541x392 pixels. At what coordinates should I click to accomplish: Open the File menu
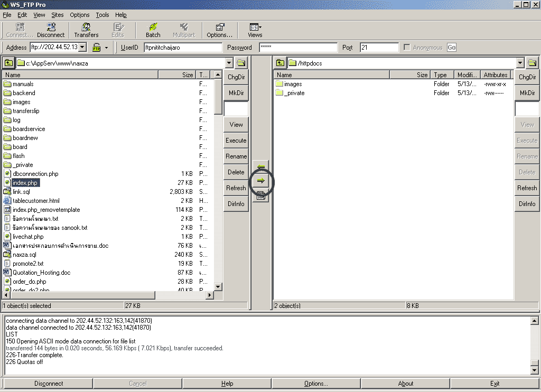[x=7, y=15]
